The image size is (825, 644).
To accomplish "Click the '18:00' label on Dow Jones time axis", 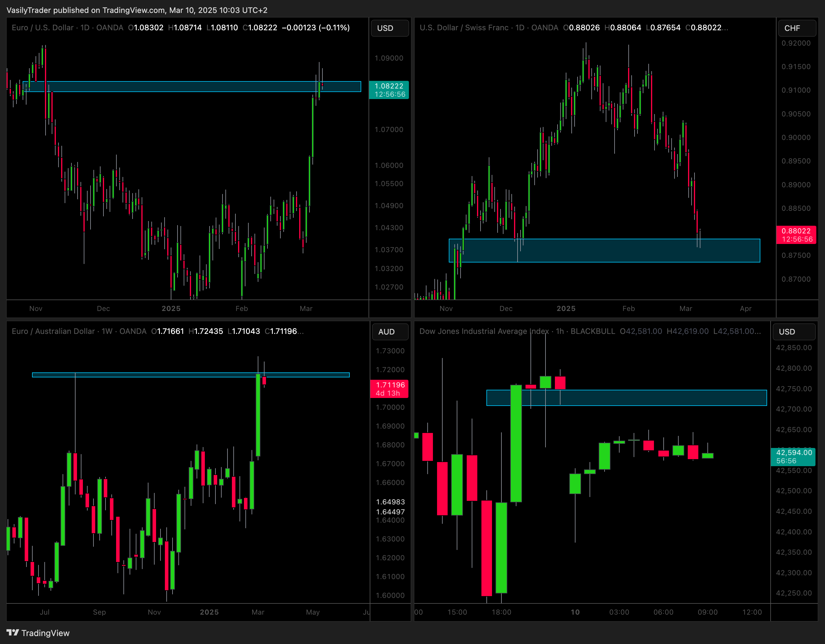I will coord(501,612).
